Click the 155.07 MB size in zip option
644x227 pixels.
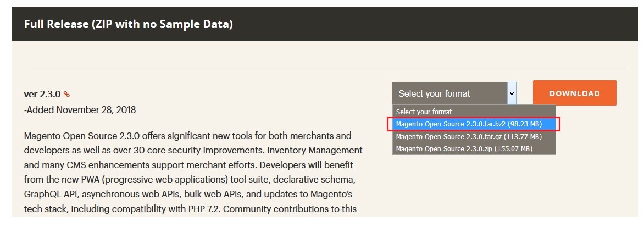coord(514,148)
